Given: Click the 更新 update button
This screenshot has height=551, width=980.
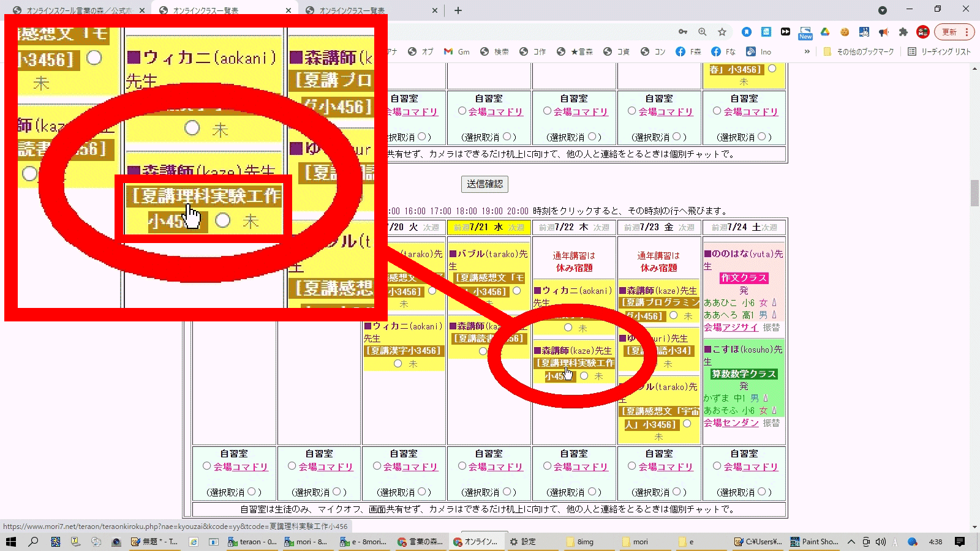Looking at the screenshot, I should tap(949, 32).
